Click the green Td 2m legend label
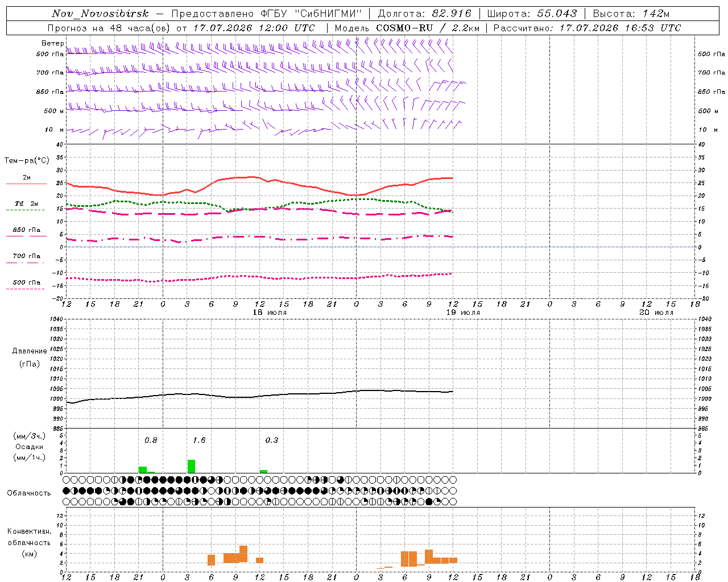This screenshot has width=728, height=582. (26, 203)
